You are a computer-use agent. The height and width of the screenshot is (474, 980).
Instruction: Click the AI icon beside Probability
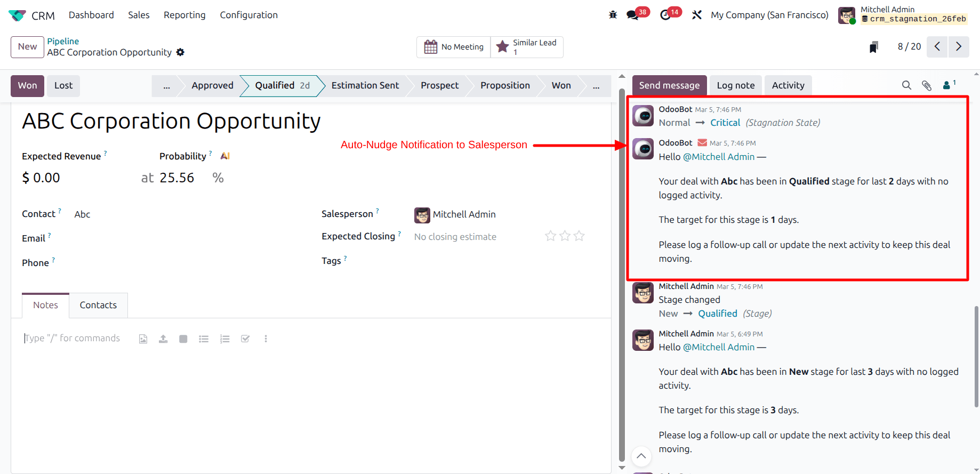click(x=225, y=156)
